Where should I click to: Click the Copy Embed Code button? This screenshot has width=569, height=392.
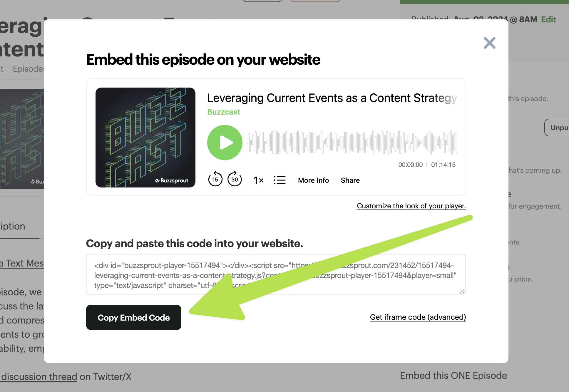(x=134, y=317)
